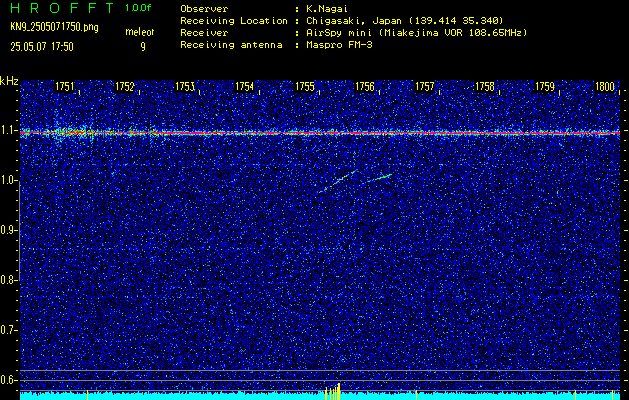Click the 1755 time marker

305,86
